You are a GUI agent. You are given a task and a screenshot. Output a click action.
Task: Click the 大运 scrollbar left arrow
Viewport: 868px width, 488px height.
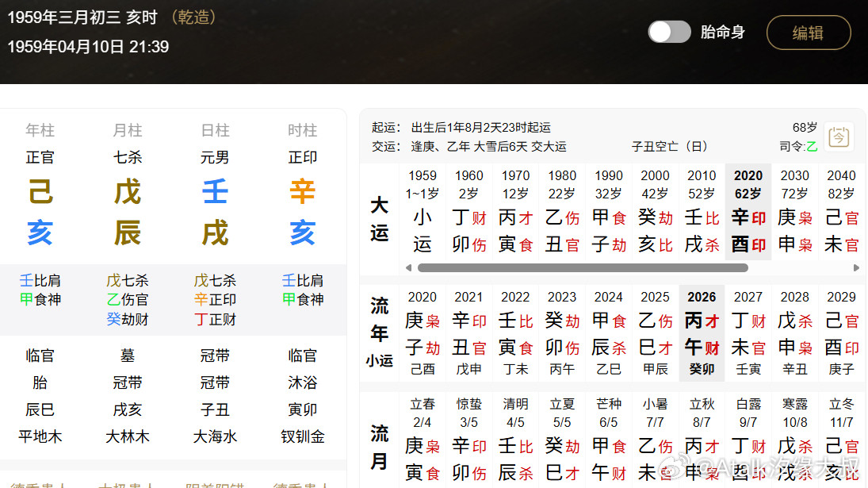point(408,268)
